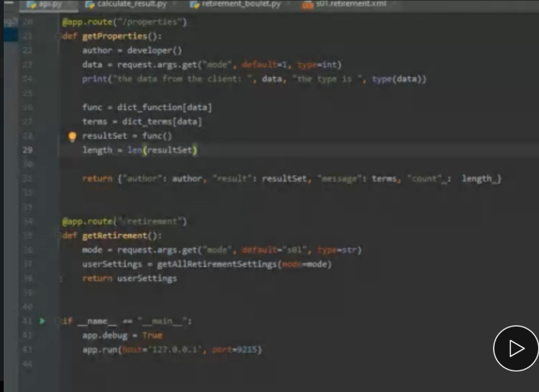Collapse the getProperties function fold marker
Viewport: 539px width, 392px height.
click(58, 36)
